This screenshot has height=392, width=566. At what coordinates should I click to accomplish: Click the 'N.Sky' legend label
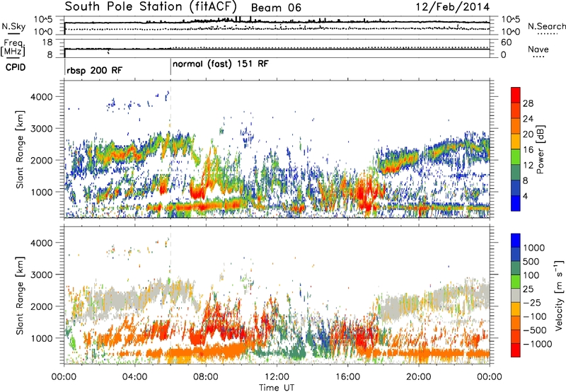[13, 26]
